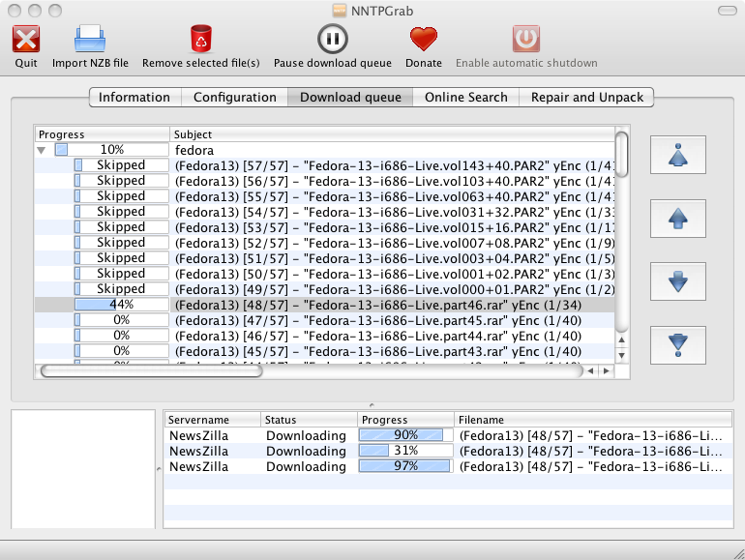Move selected file down one position
Image resolution: width=745 pixels, height=560 pixels.
click(x=678, y=281)
